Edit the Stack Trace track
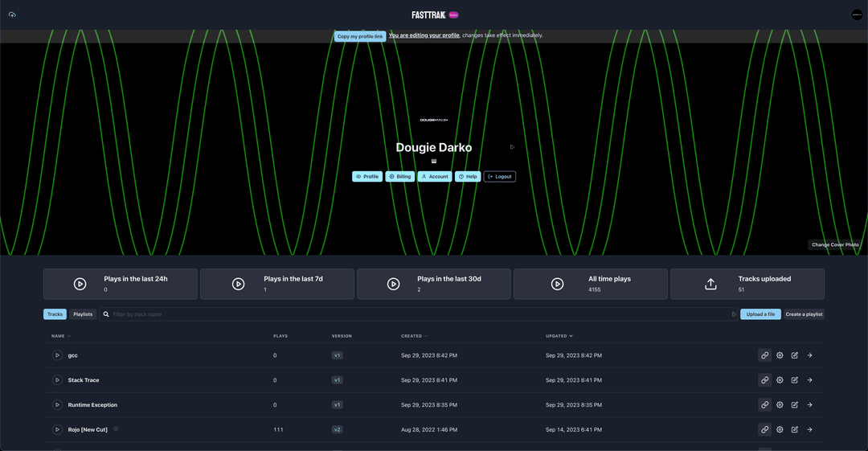The height and width of the screenshot is (451, 868). [795, 380]
